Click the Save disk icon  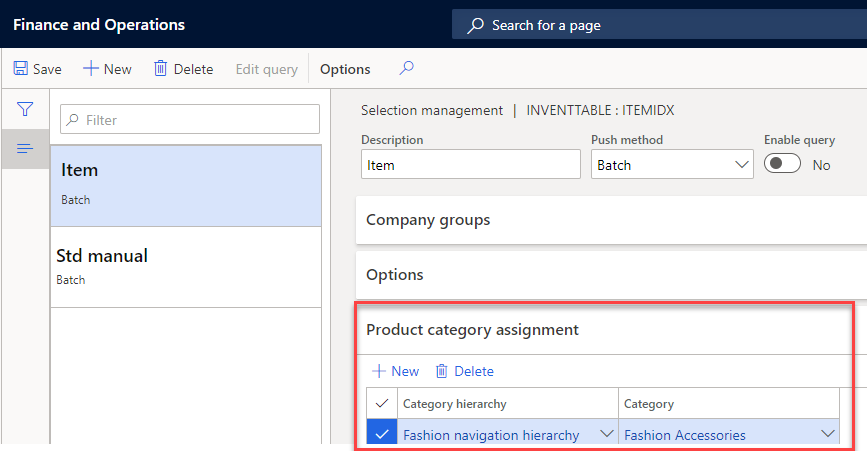(x=20, y=69)
